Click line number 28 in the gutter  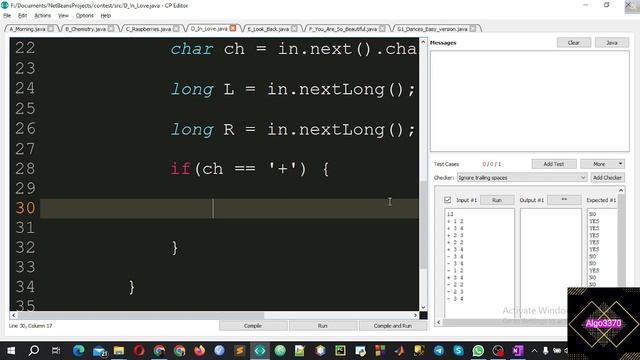pyautogui.click(x=25, y=168)
